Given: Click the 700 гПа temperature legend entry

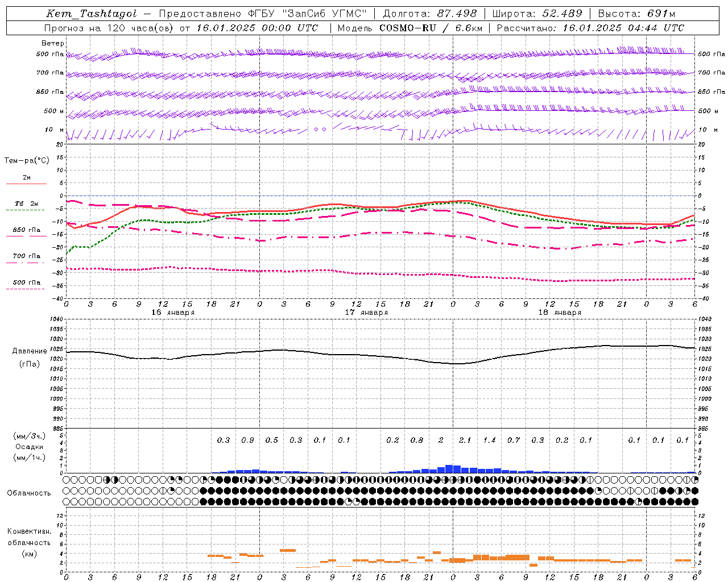Looking at the screenshot, I should pos(27,256).
